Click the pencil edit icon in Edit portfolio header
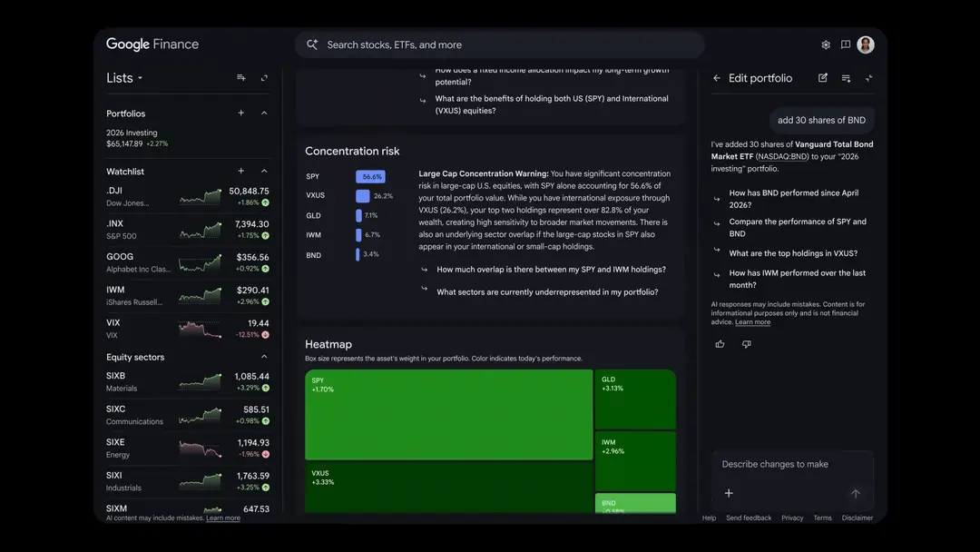 coord(822,78)
